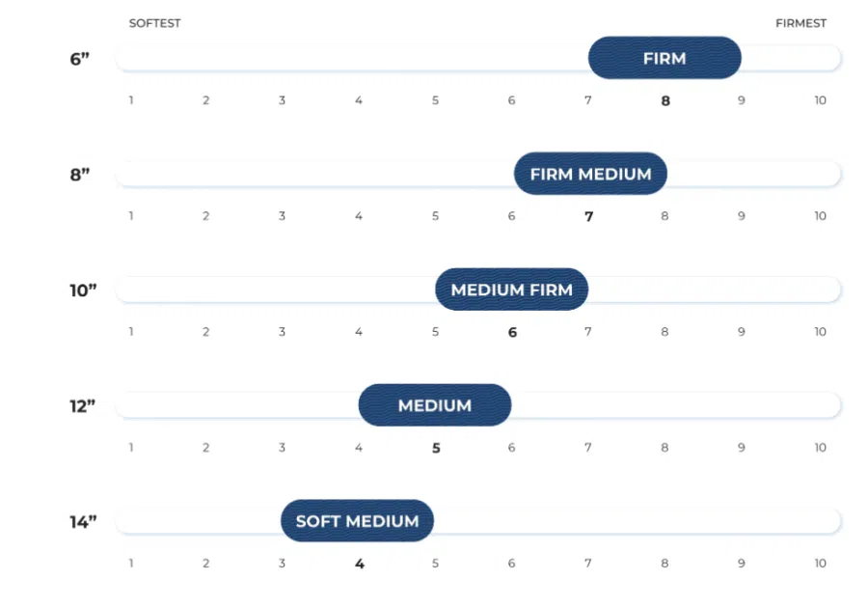The height and width of the screenshot is (608, 868).
Task: Click the FIRMEST heading label
Action: (x=801, y=23)
